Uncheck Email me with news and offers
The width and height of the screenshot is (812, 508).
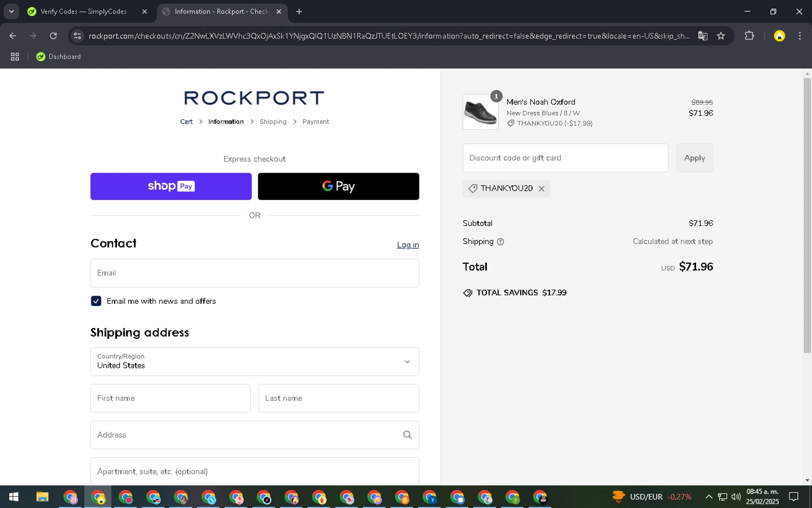click(96, 301)
